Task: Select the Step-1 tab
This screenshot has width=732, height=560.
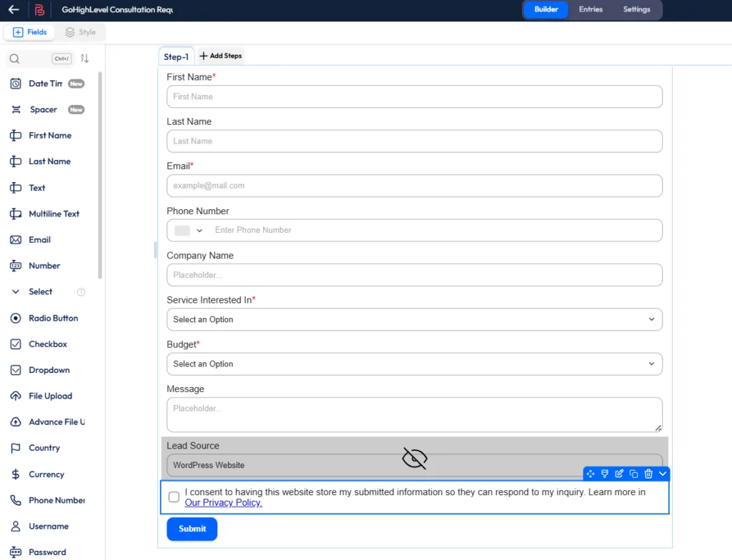Action: click(x=177, y=57)
